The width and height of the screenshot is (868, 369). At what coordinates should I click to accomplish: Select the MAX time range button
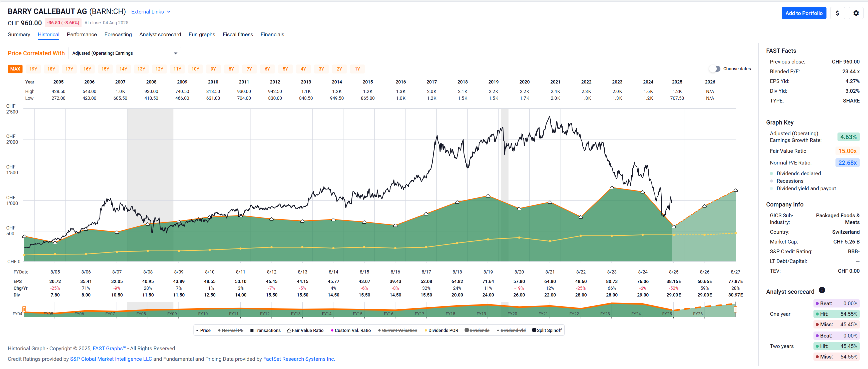(15, 69)
